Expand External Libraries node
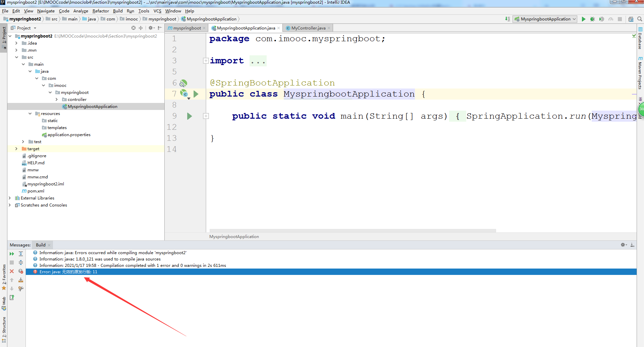Viewport: 644px width, 347px height. pyautogui.click(x=10, y=198)
